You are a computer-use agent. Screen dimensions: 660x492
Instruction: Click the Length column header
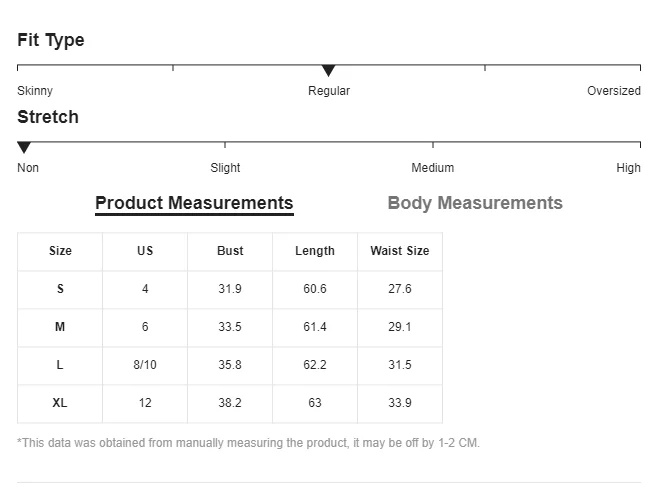pyautogui.click(x=315, y=251)
